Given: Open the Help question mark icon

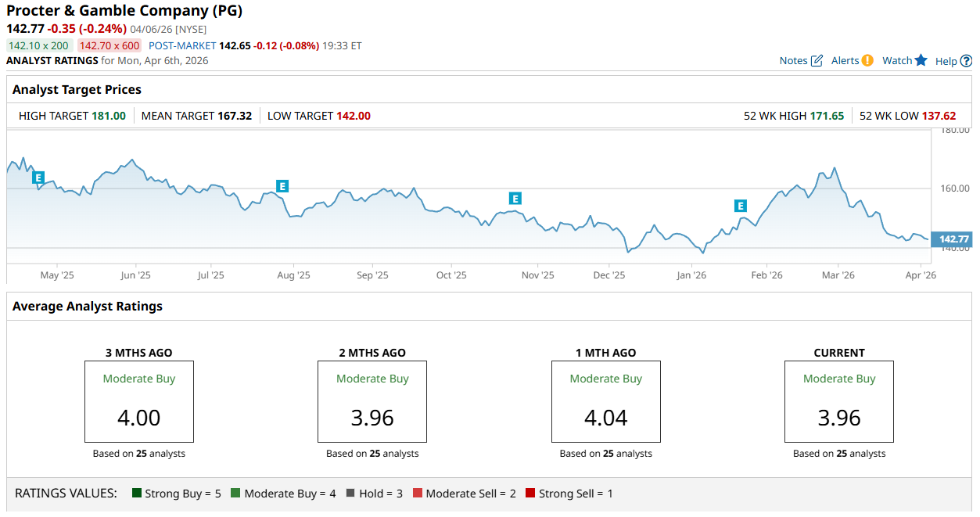Looking at the screenshot, I should coord(966,61).
